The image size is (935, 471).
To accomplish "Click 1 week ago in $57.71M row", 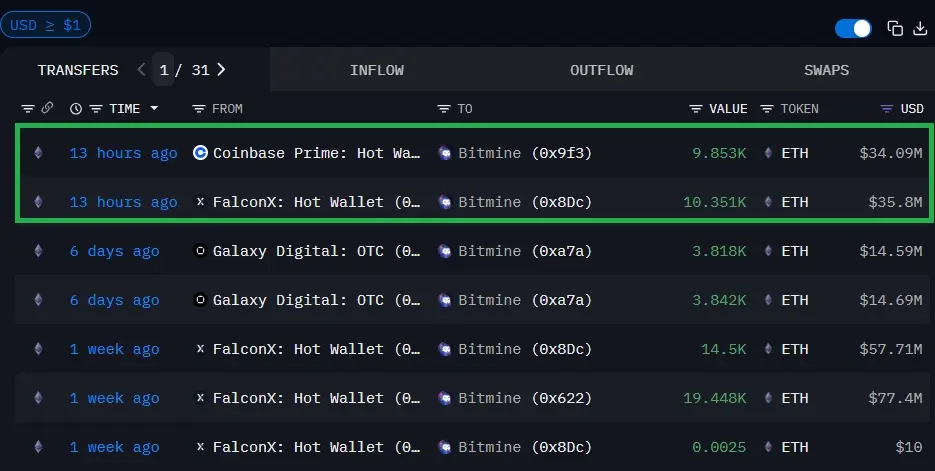I will click(114, 349).
